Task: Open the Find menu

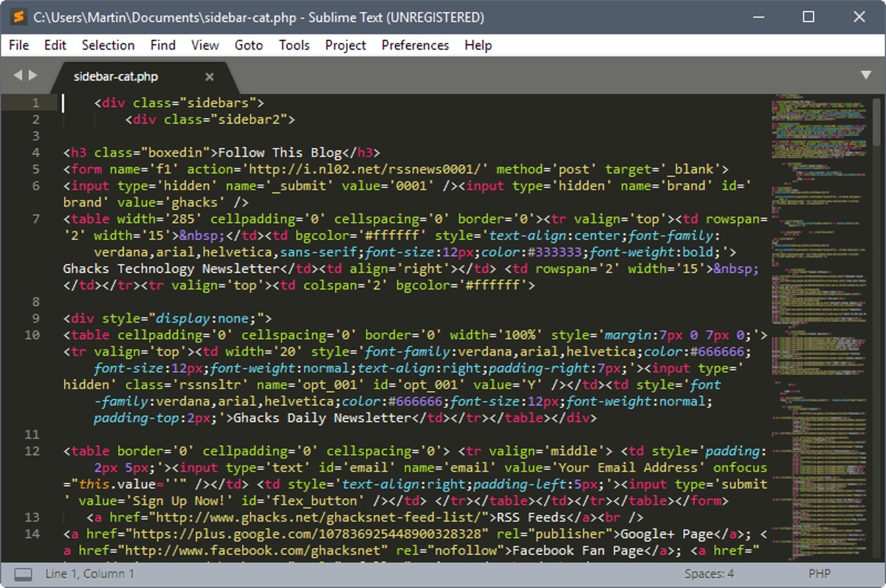Action: pyautogui.click(x=162, y=45)
